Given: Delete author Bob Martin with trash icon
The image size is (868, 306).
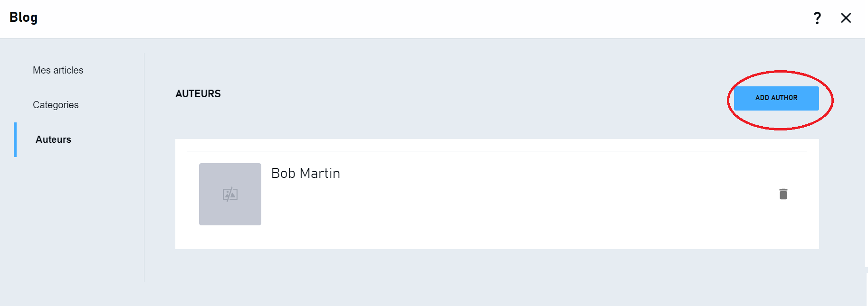Looking at the screenshot, I should (x=783, y=194).
